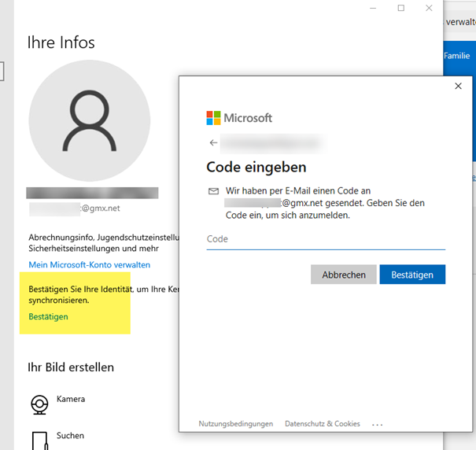Click the email envelope icon

click(213, 191)
